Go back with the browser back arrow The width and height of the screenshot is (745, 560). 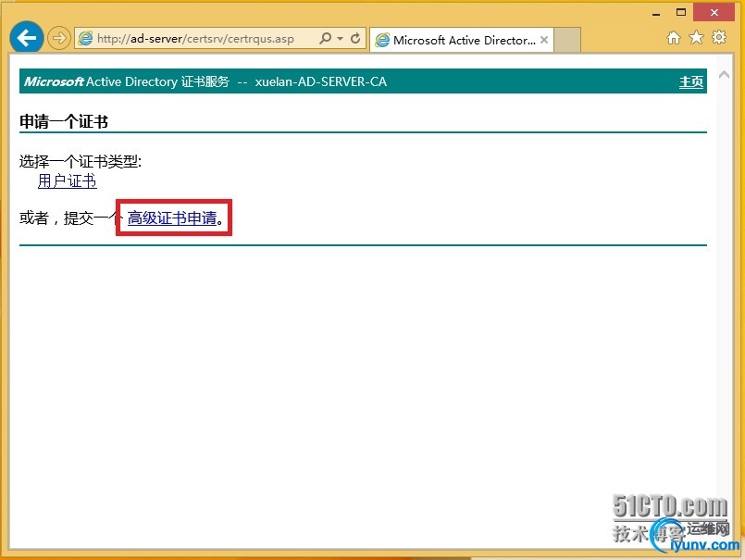tap(27, 38)
